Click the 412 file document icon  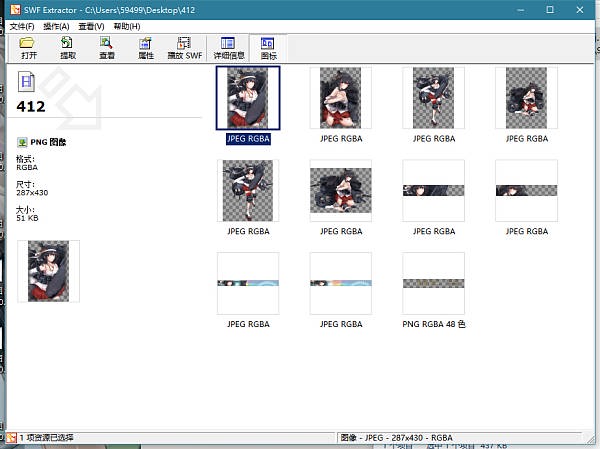(x=26, y=82)
